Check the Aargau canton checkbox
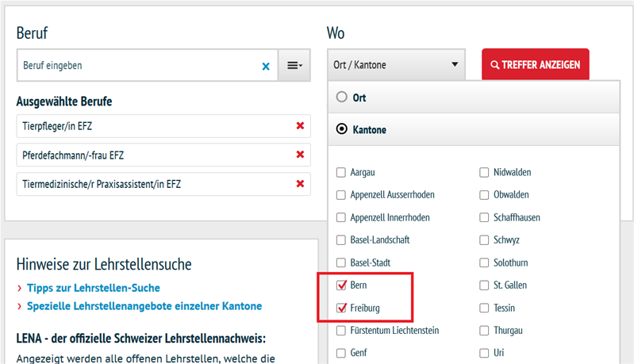 [341, 172]
